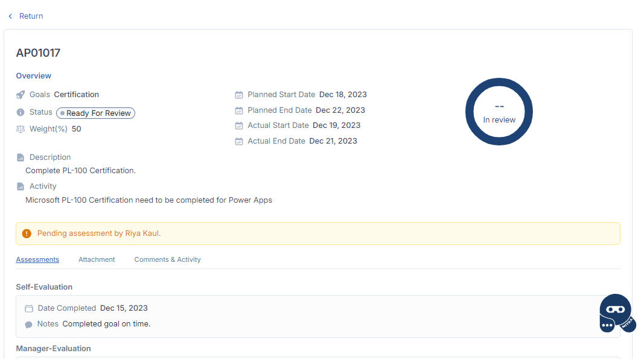The width and height of the screenshot is (644, 359).
Task: Select the Assessments tab
Action: pos(37,259)
